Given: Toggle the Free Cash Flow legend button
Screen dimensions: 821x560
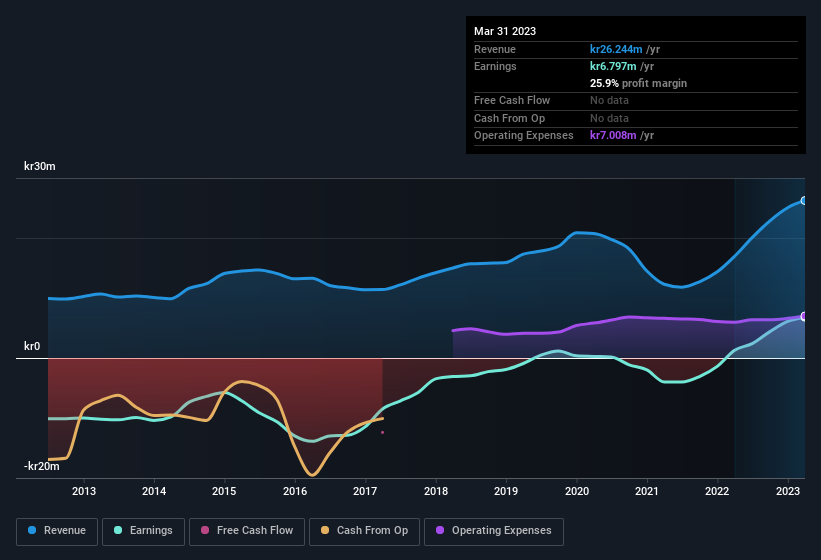Looking at the screenshot, I should pyautogui.click(x=247, y=531).
